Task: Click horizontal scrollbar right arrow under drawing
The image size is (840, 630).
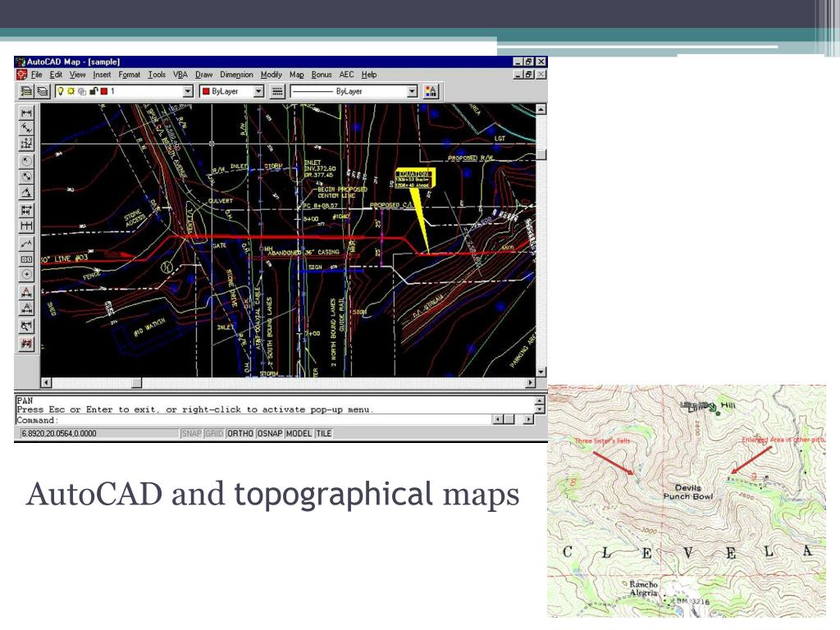Action: (x=530, y=382)
